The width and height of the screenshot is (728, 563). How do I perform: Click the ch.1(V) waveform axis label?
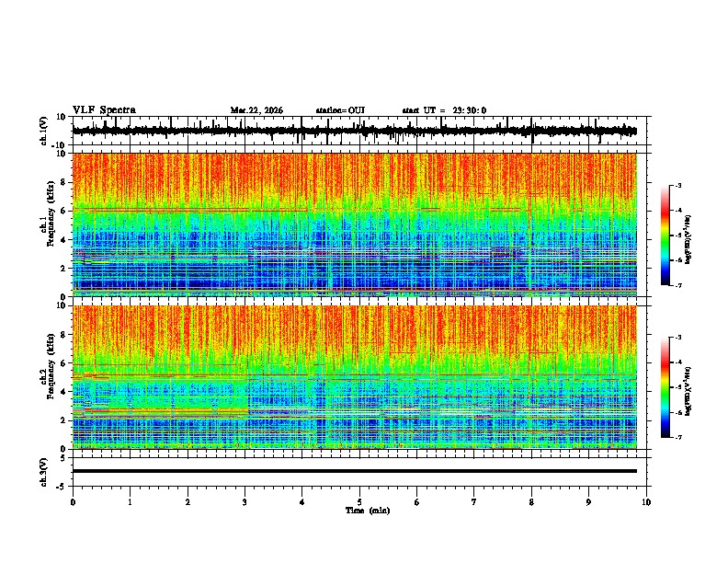pyautogui.click(x=43, y=131)
